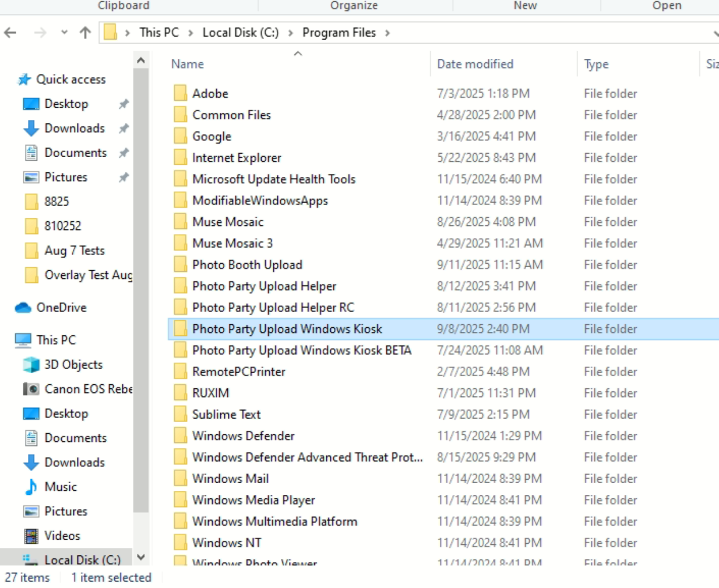Click sidebar scrollbar up arrow
This screenshot has height=588, width=719.
(x=140, y=60)
